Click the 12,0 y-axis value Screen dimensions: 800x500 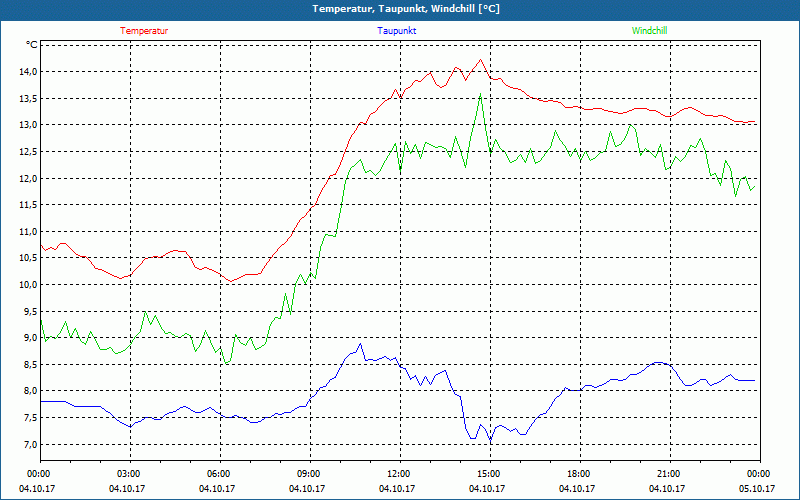click(x=29, y=178)
